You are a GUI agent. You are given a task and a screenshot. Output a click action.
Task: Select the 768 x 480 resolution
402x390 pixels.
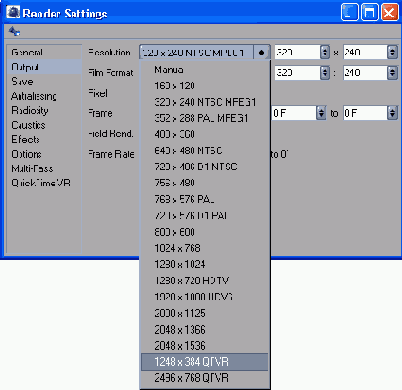[x=174, y=183]
